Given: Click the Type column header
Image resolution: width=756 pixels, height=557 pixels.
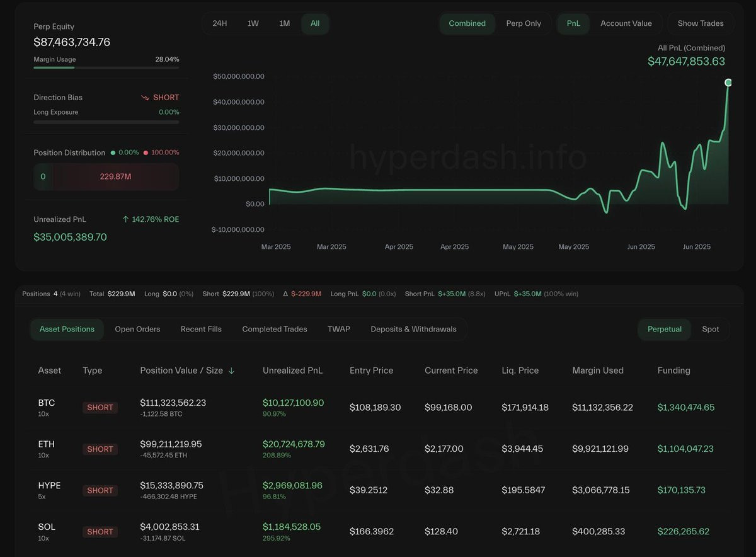Looking at the screenshot, I should (x=92, y=370).
